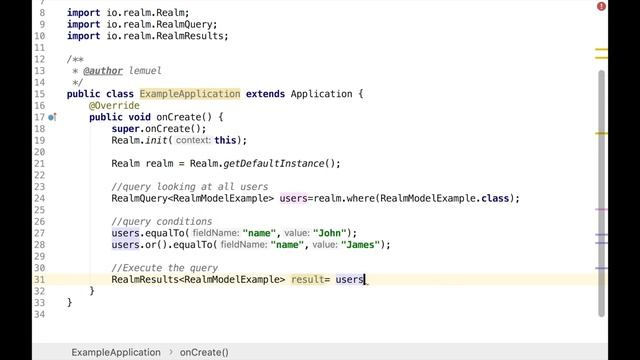
Task: Click the comment //Execute the query
Action: pyautogui.click(x=165, y=268)
